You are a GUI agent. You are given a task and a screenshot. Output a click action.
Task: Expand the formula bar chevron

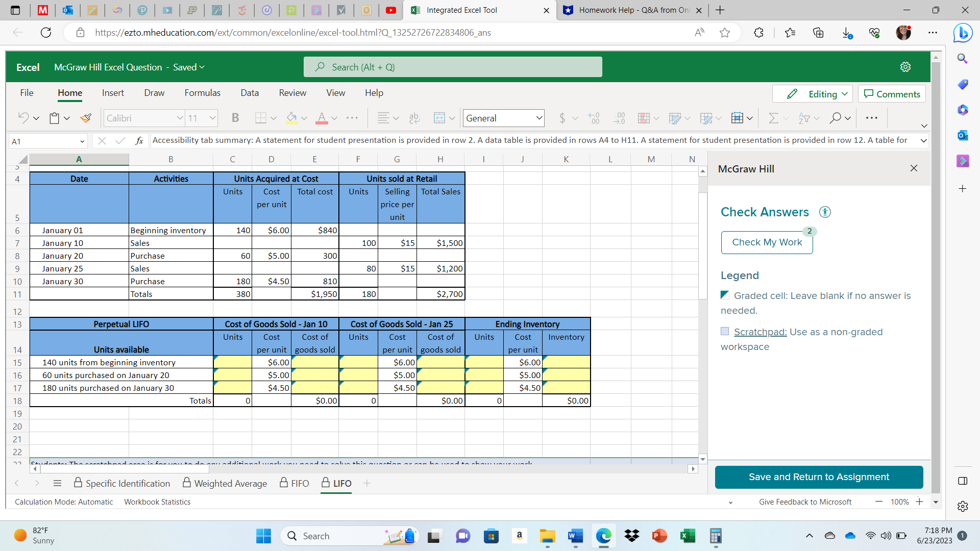[x=923, y=141]
